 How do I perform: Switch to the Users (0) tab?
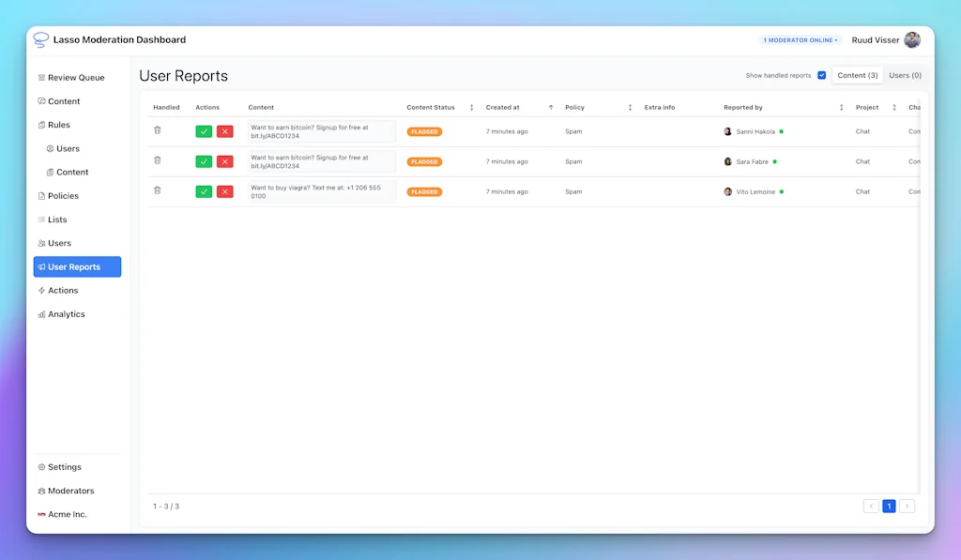click(904, 75)
